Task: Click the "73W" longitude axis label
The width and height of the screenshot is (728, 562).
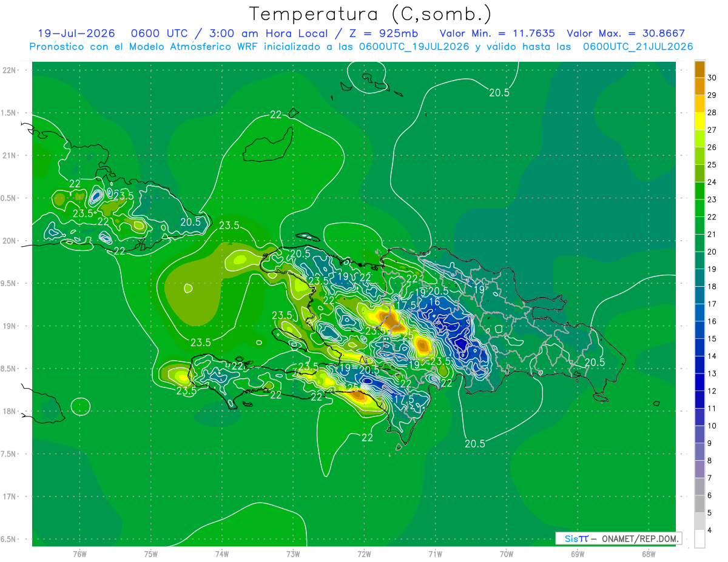Action: click(x=293, y=554)
